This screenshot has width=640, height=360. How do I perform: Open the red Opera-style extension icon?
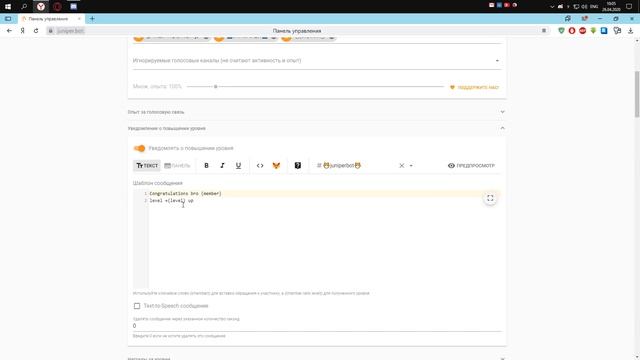point(572,31)
